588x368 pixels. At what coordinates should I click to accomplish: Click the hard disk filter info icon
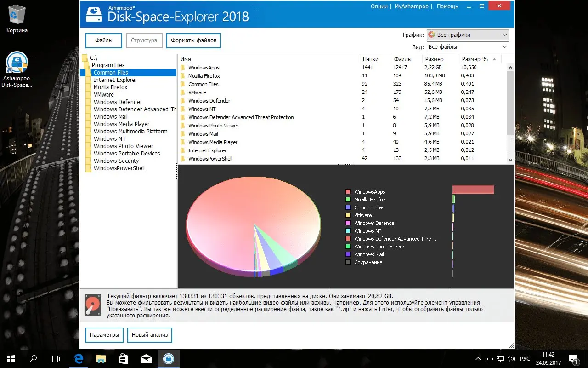tap(93, 305)
